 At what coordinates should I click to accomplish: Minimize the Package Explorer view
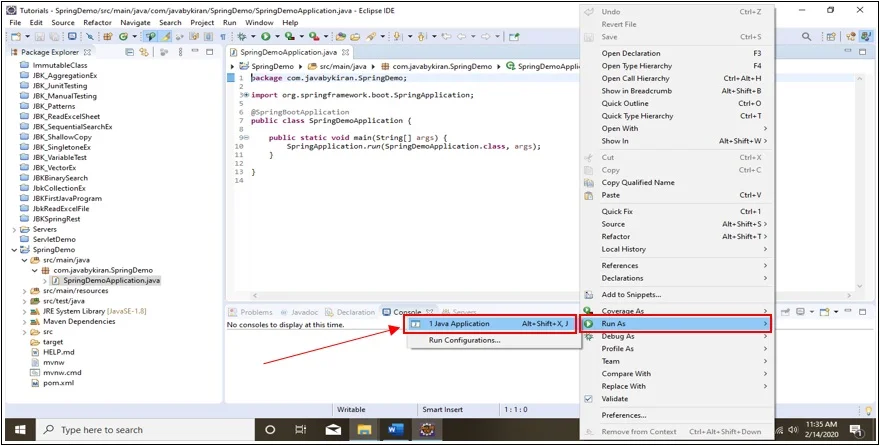click(x=195, y=52)
